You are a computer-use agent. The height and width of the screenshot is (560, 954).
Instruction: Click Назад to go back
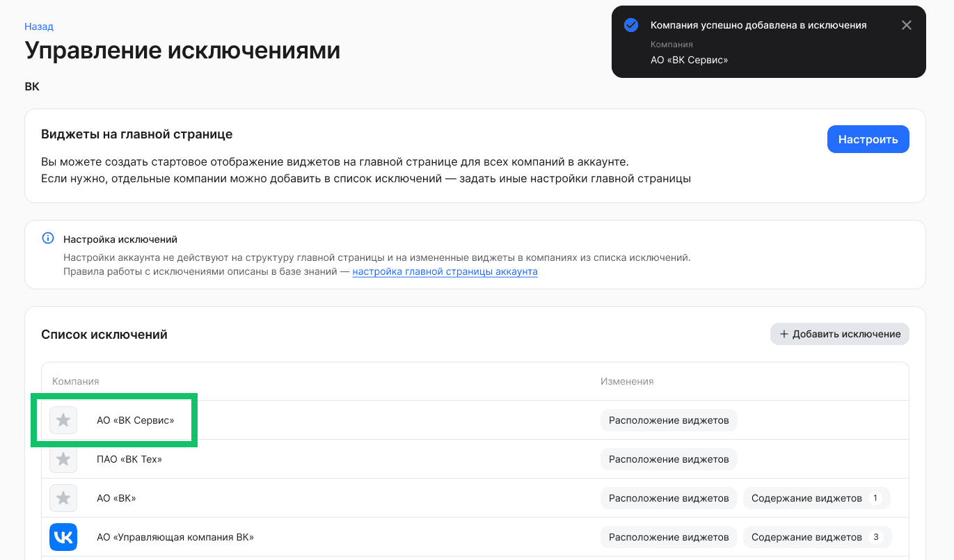point(38,26)
